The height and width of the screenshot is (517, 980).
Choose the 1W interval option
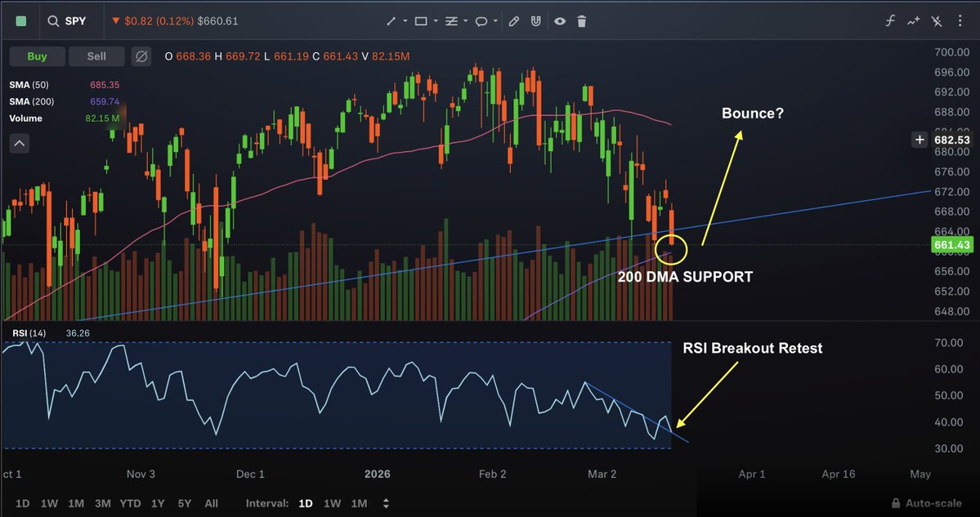(333, 503)
